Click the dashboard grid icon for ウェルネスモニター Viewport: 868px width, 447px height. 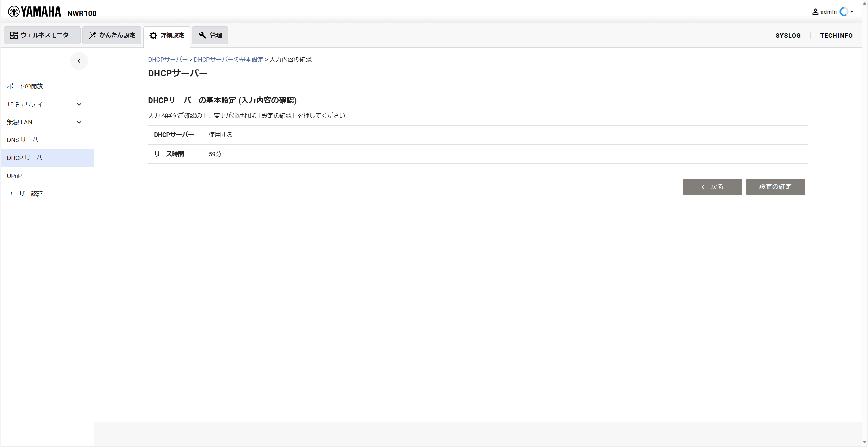[14, 35]
